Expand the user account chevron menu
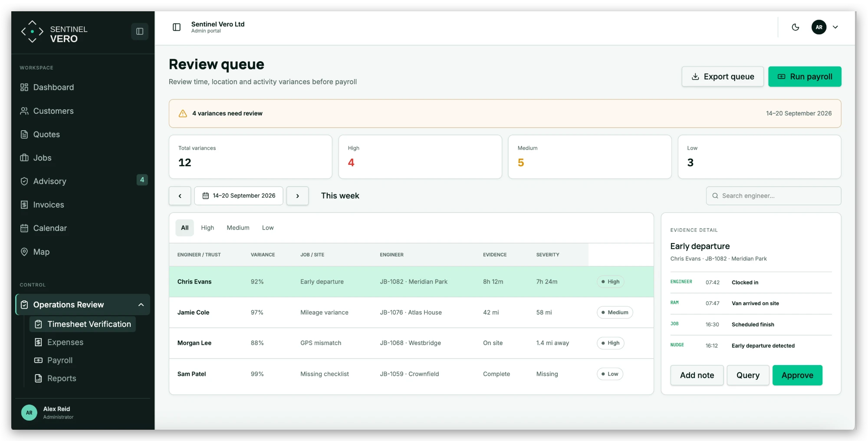Screen dimensions: 868x441 (x=835, y=27)
